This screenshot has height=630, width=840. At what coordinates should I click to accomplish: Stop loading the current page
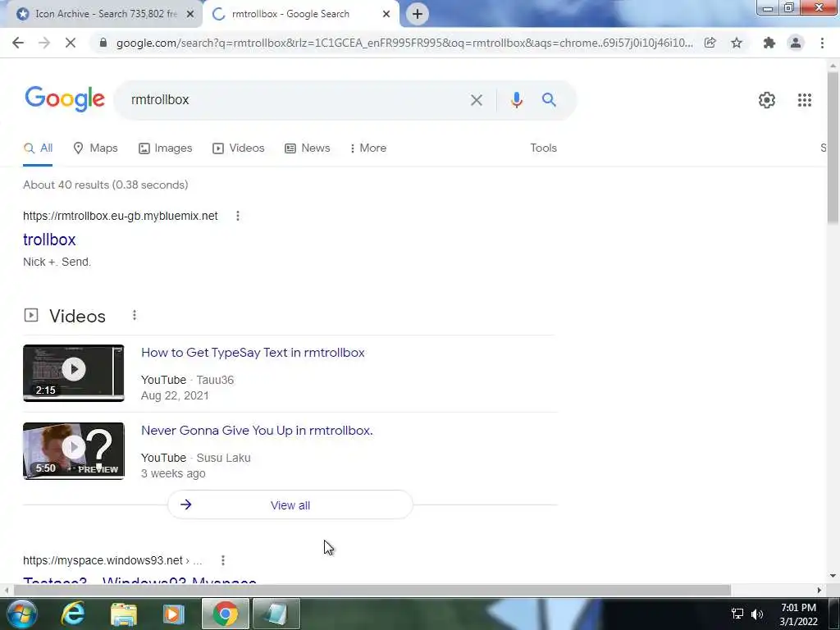[x=71, y=43]
